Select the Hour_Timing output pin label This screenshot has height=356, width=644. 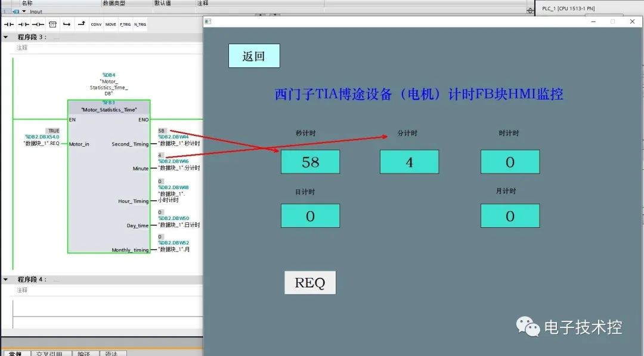[x=133, y=201]
